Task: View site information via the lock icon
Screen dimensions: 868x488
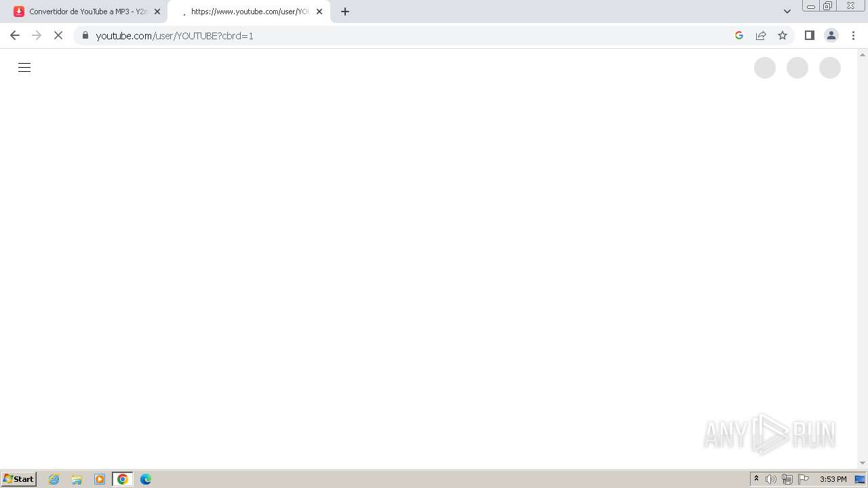Action: coord(85,35)
